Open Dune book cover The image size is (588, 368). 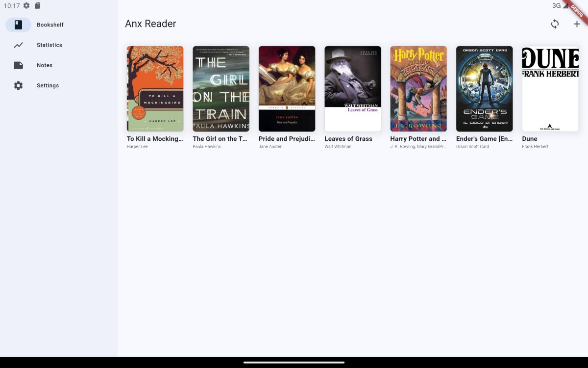tap(550, 89)
